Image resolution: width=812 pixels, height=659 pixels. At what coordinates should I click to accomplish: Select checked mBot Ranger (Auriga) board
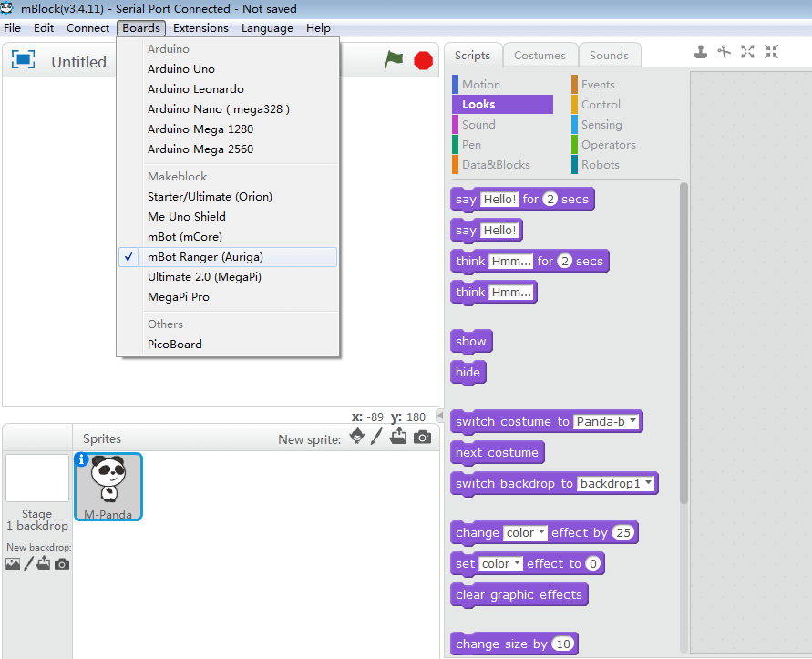click(x=228, y=257)
